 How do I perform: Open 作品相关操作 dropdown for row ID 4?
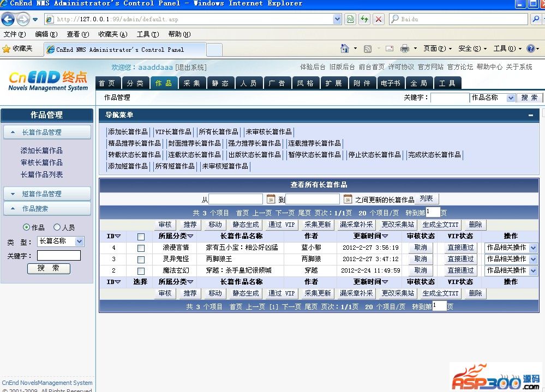coord(533,248)
